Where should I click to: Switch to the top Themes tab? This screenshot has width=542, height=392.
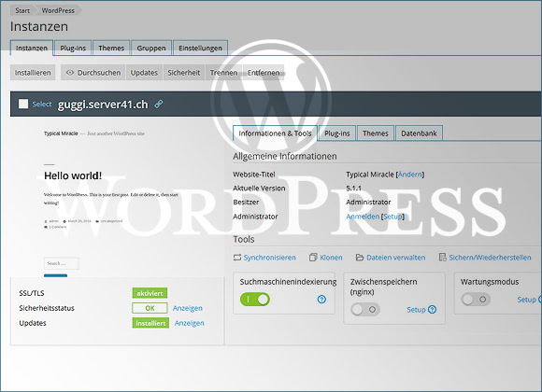[x=111, y=48]
